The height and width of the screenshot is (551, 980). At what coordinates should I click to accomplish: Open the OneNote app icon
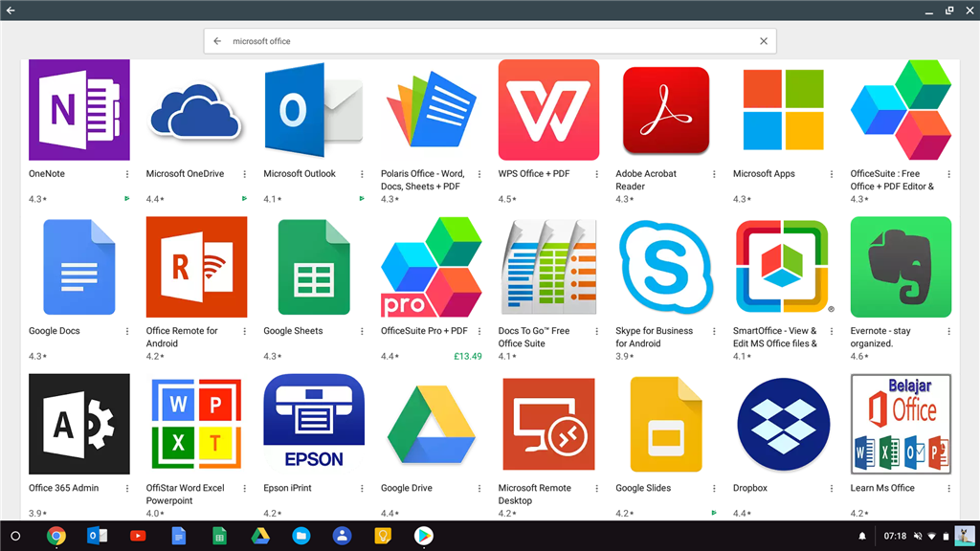click(79, 110)
